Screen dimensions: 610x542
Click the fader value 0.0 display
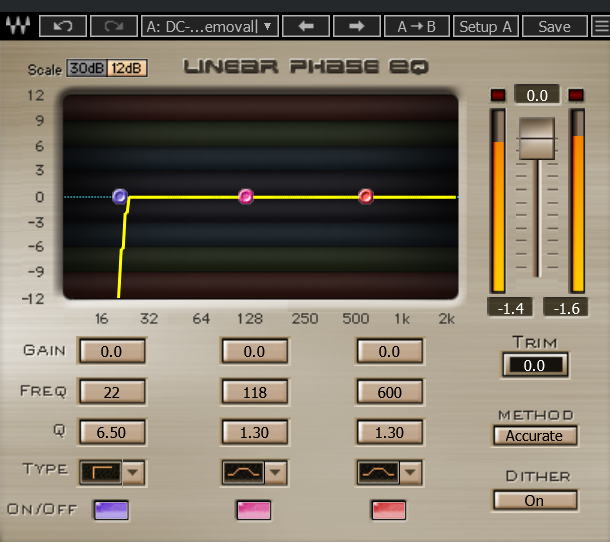pyautogui.click(x=537, y=95)
